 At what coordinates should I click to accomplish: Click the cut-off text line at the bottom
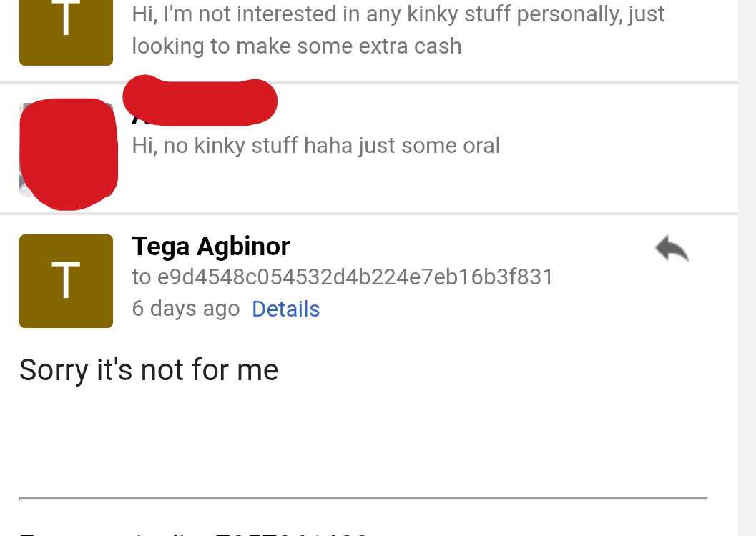194,534
